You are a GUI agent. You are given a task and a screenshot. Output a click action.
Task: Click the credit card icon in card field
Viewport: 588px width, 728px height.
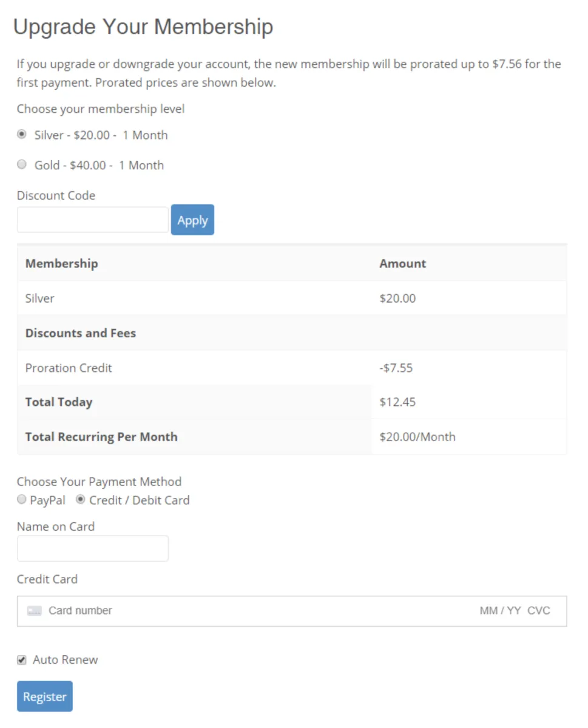[34, 611]
